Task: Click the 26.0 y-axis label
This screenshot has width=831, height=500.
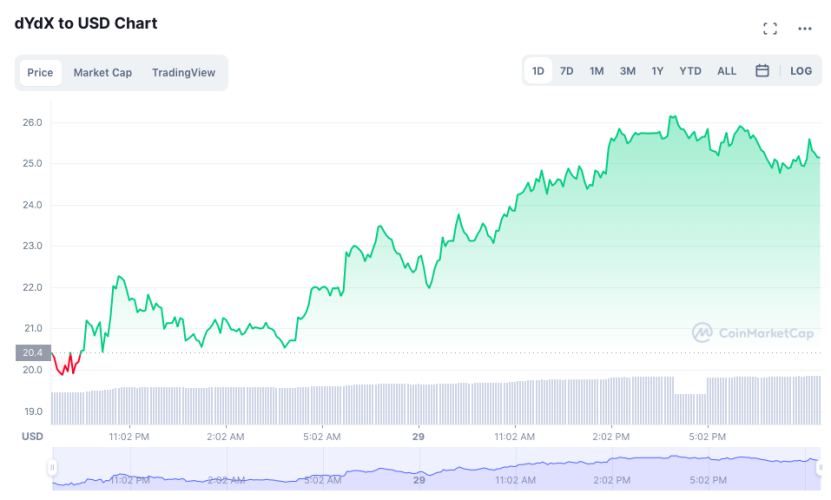Action: click(32, 122)
